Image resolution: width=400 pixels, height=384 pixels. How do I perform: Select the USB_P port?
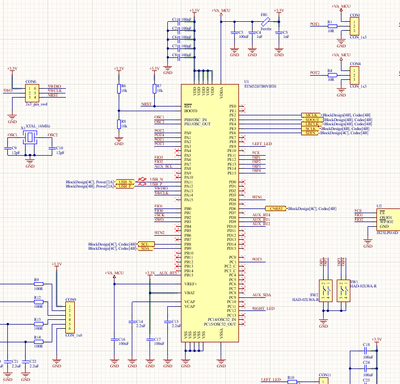pos(126,186)
